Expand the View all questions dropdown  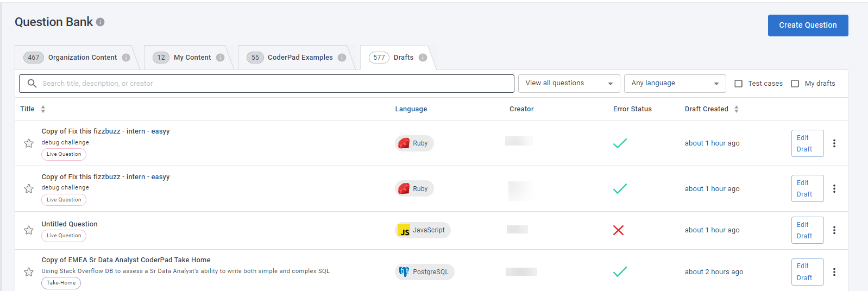[x=569, y=84]
